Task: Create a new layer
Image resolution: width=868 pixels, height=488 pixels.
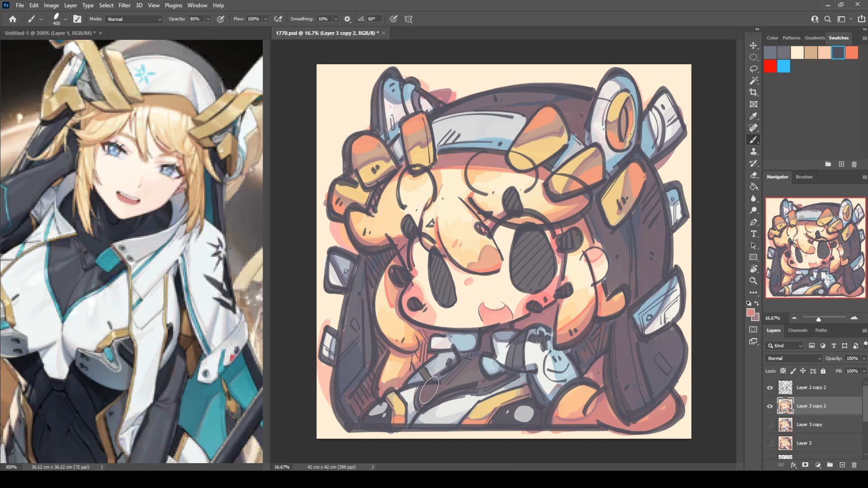Action: 842,465
